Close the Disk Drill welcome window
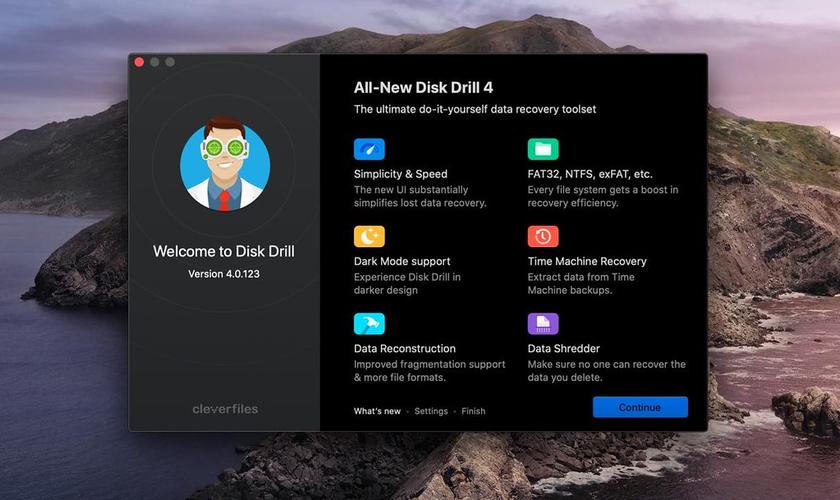 pos(139,62)
